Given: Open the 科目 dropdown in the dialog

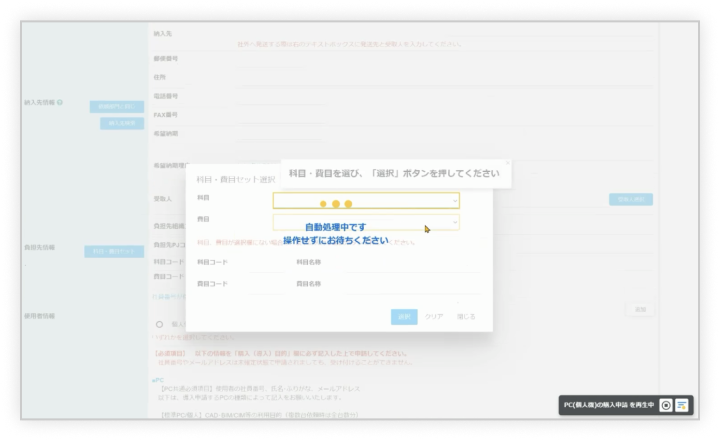Looking at the screenshot, I should [366, 200].
